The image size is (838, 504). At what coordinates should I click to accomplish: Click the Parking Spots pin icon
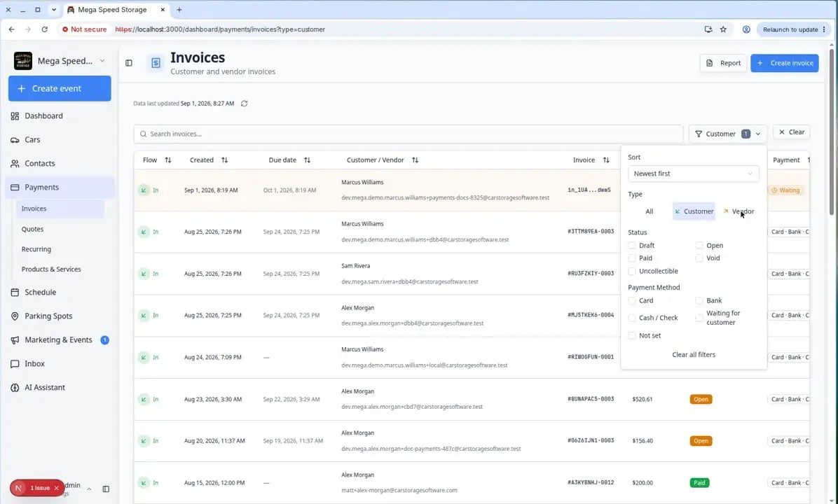tap(15, 316)
